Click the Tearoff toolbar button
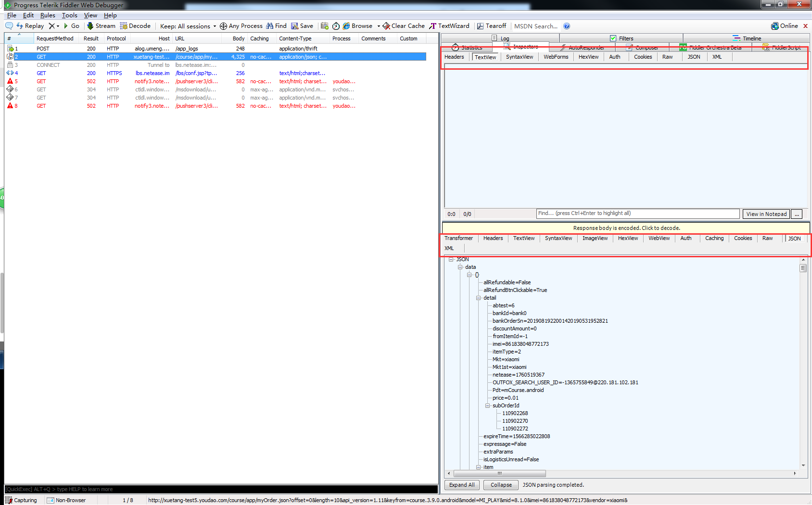The width and height of the screenshot is (812, 505). 492,26
